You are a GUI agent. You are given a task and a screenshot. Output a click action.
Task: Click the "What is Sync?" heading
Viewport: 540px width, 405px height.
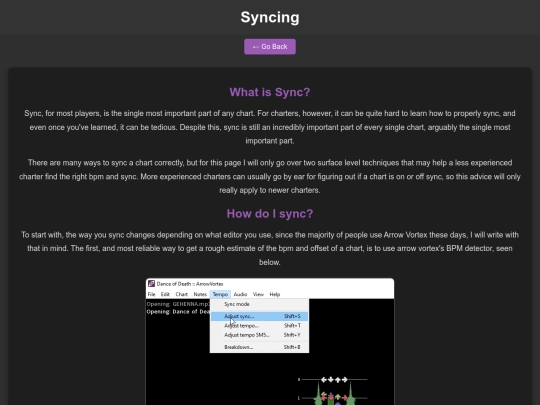click(x=270, y=92)
